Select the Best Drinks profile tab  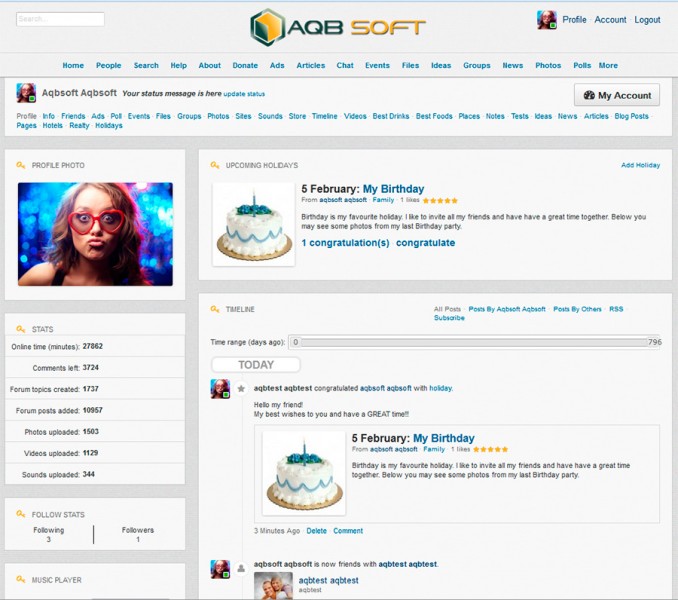[391, 116]
